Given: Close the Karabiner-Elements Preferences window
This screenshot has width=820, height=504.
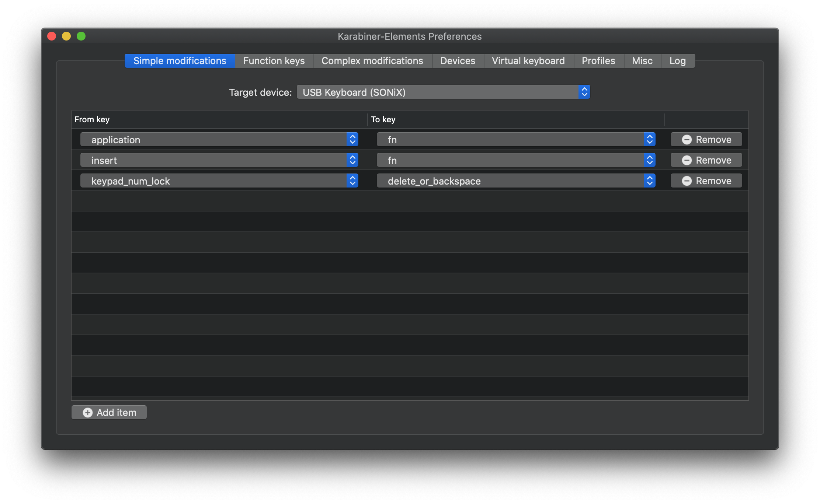Looking at the screenshot, I should [x=52, y=36].
